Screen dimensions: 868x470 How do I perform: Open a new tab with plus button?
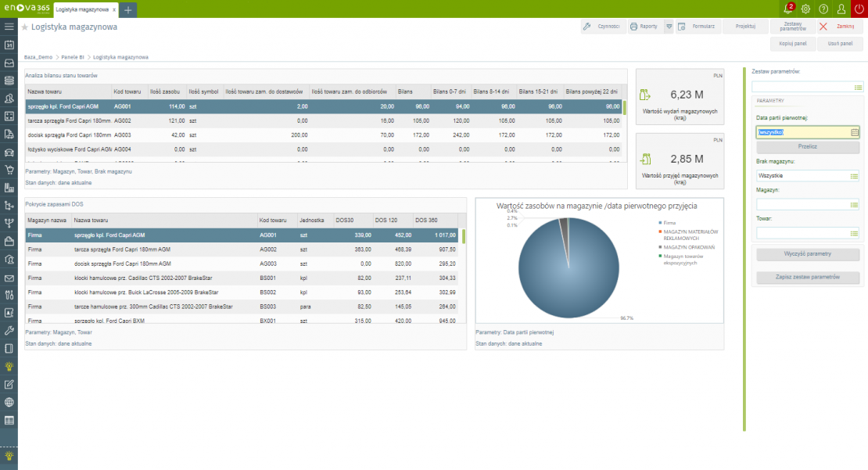click(128, 9)
